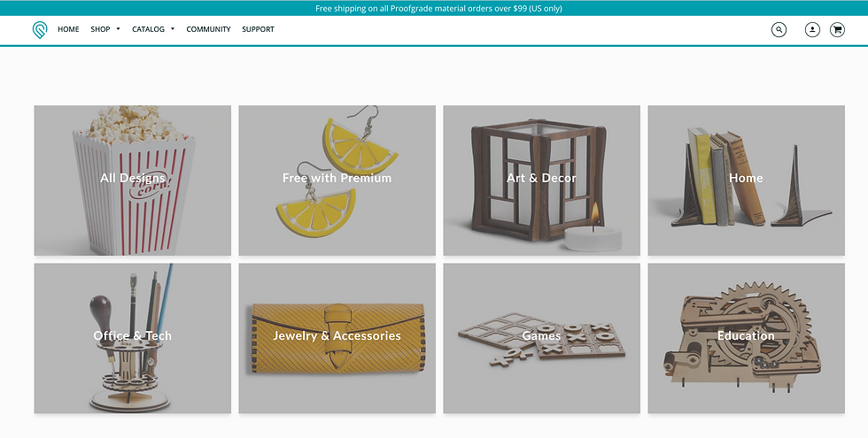The width and height of the screenshot is (868, 438).
Task: Open the Education gears category tile
Action: click(x=746, y=338)
